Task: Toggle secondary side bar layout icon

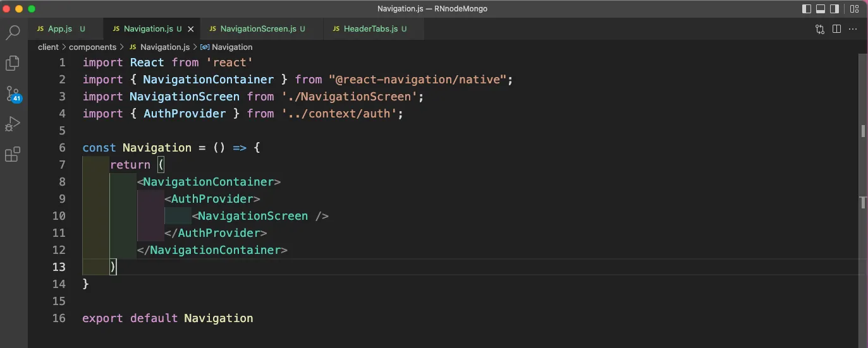Action: pyautogui.click(x=835, y=9)
